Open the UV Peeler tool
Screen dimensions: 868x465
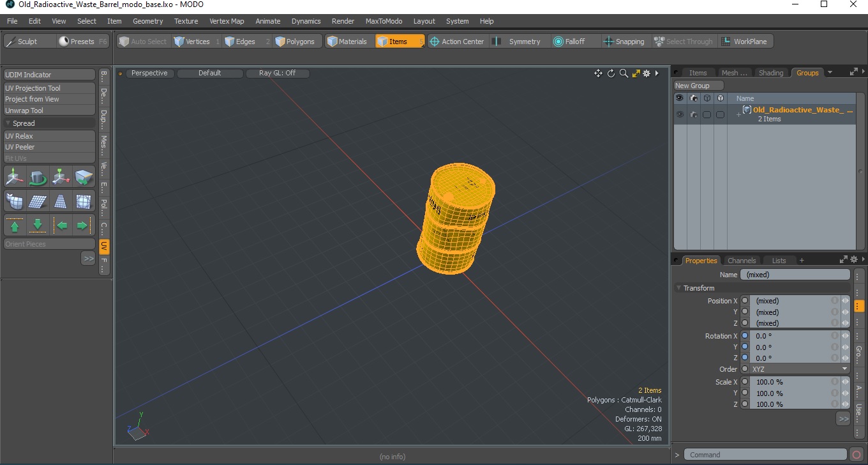coord(50,147)
